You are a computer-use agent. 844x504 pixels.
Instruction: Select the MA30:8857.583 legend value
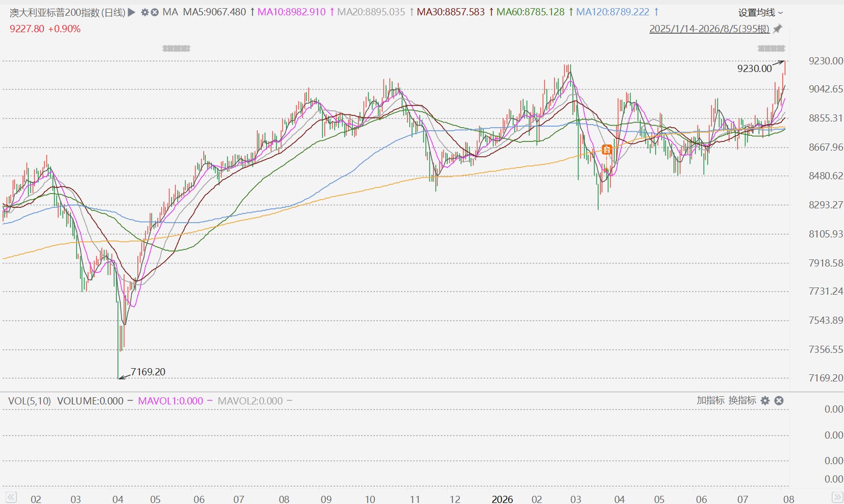click(451, 12)
